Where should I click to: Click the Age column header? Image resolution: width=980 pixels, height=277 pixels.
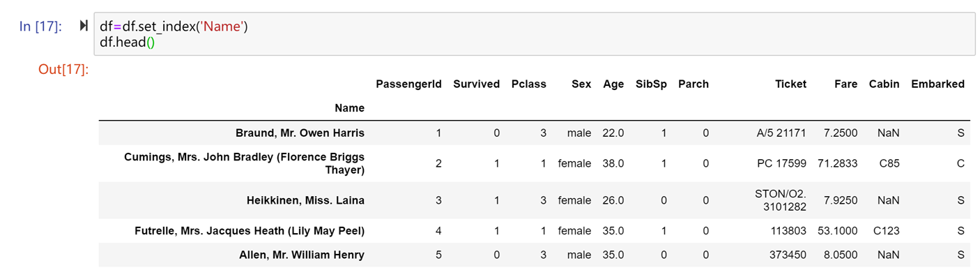(613, 84)
